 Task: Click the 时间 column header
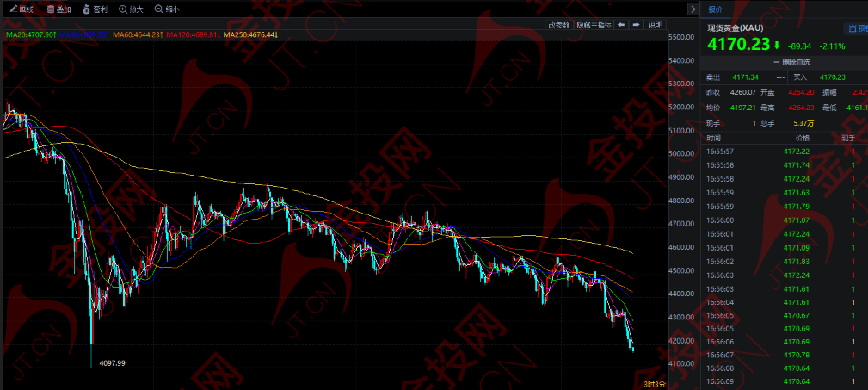tap(714, 138)
